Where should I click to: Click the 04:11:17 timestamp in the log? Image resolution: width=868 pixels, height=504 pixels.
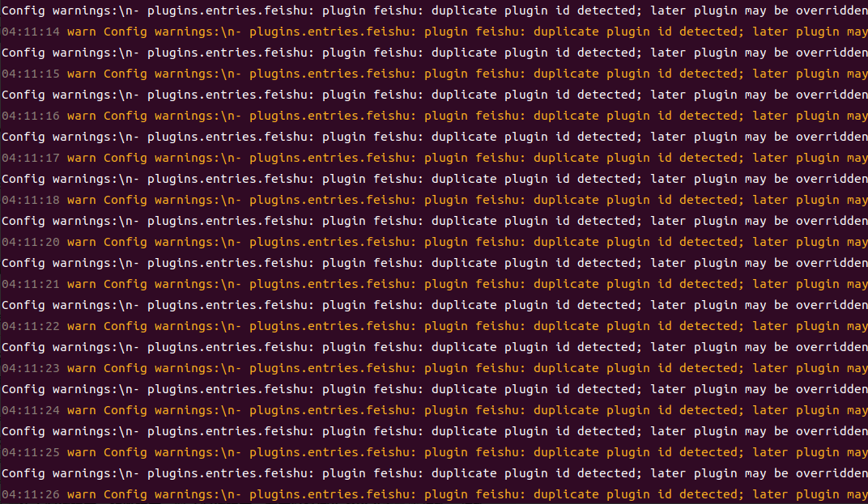click(x=31, y=158)
